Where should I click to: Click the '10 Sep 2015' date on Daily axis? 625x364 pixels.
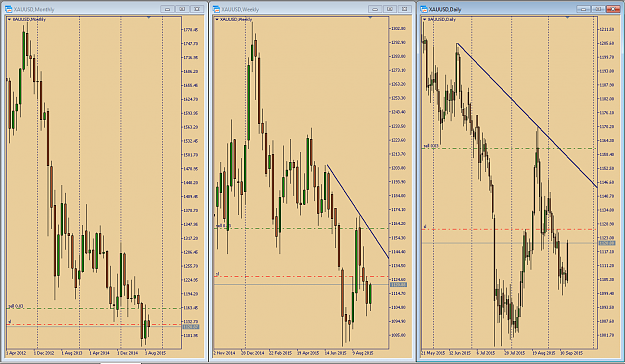point(572,352)
